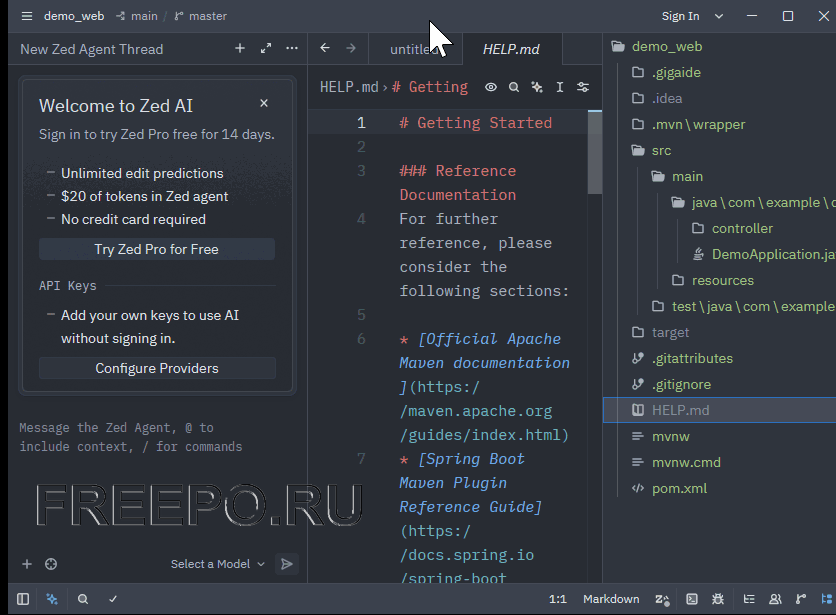Open diagnostics checkmark in status bar
Screen dimensions: 836x615
coord(112,599)
